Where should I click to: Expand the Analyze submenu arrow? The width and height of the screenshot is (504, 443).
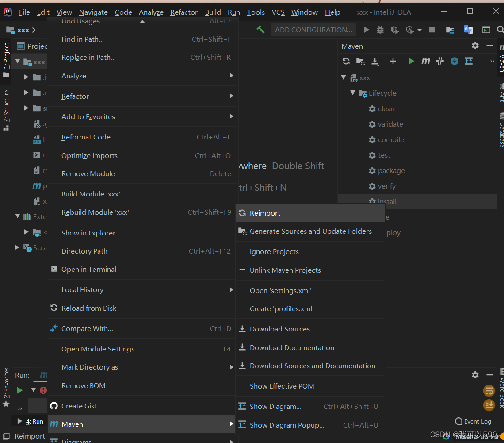[231, 75]
